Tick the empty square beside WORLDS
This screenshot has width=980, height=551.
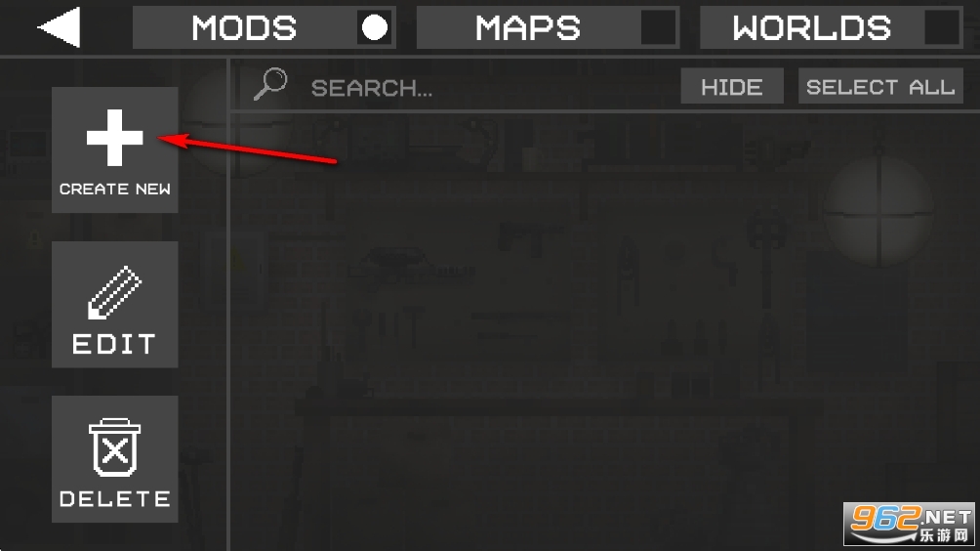[941, 27]
